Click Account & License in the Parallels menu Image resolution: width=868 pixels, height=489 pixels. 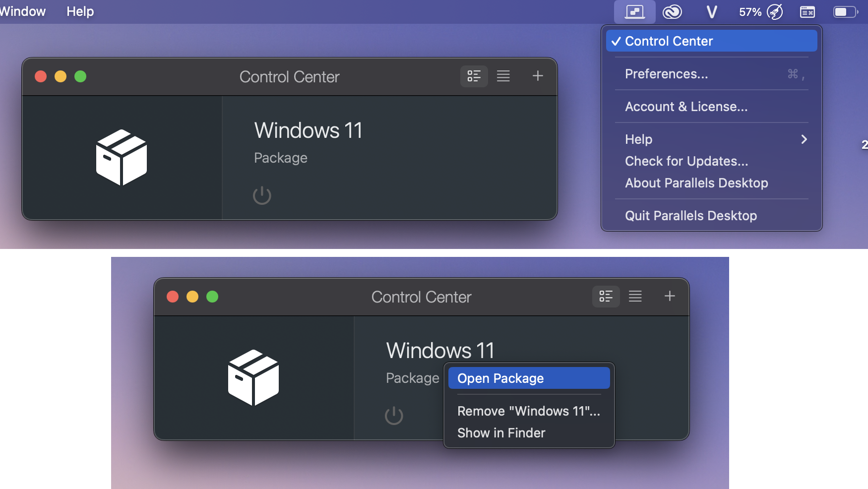point(686,106)
